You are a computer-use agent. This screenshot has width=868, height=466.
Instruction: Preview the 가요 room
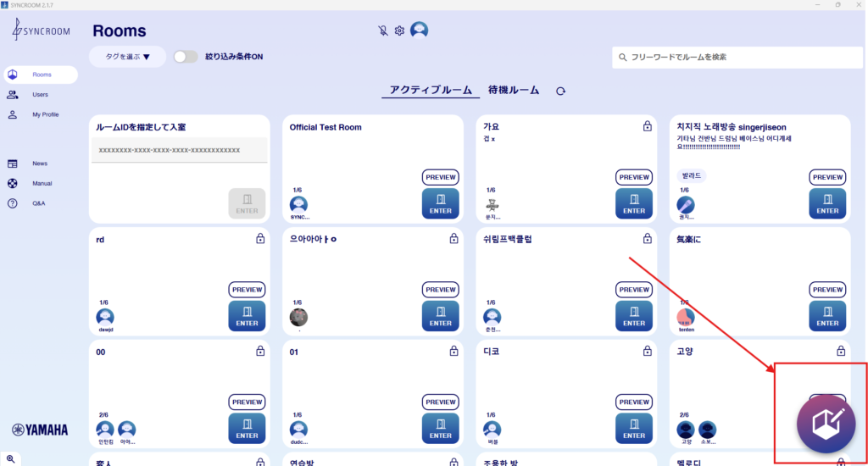(633, 177)
